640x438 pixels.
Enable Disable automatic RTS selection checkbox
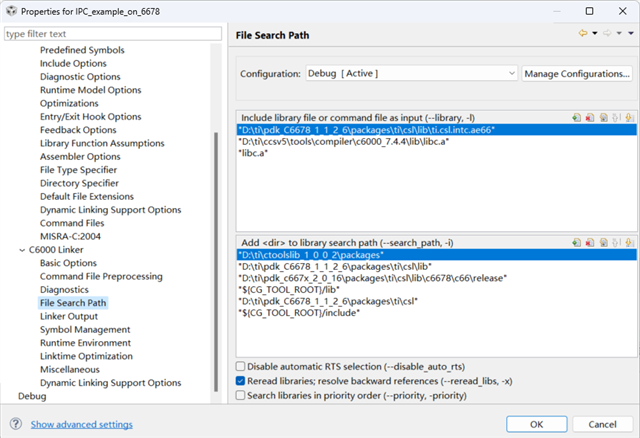tap(241, 367)
